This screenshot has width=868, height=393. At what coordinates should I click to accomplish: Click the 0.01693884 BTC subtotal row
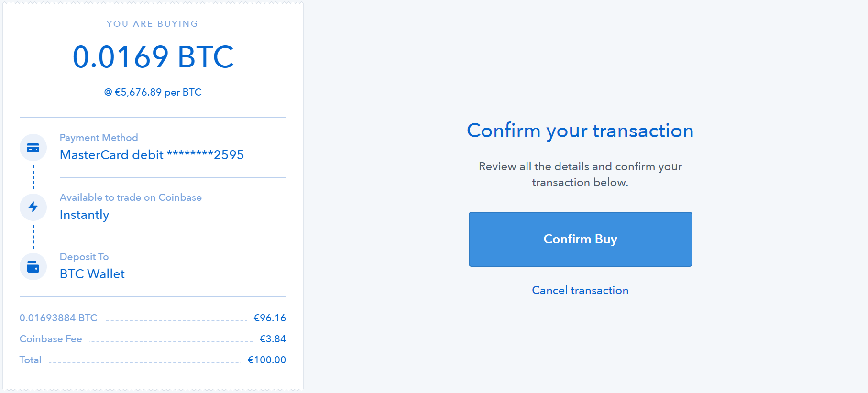click(x=57, y=317)
